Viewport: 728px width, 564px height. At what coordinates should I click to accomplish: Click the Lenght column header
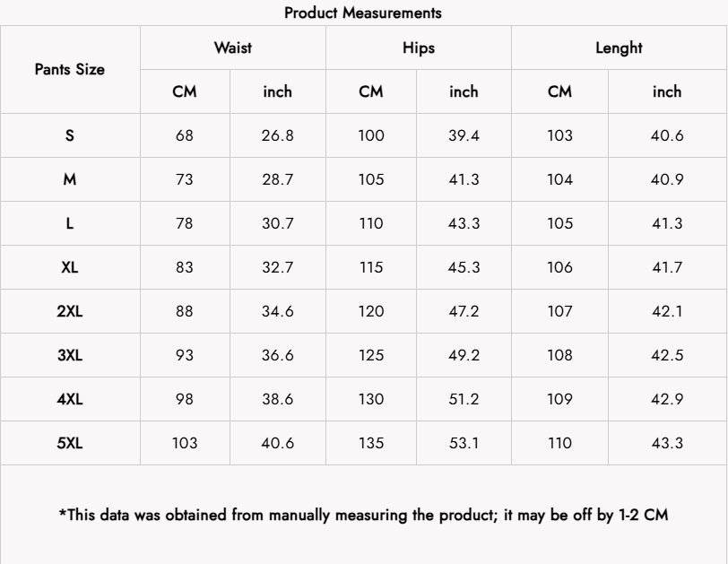(x=619, y=48)
